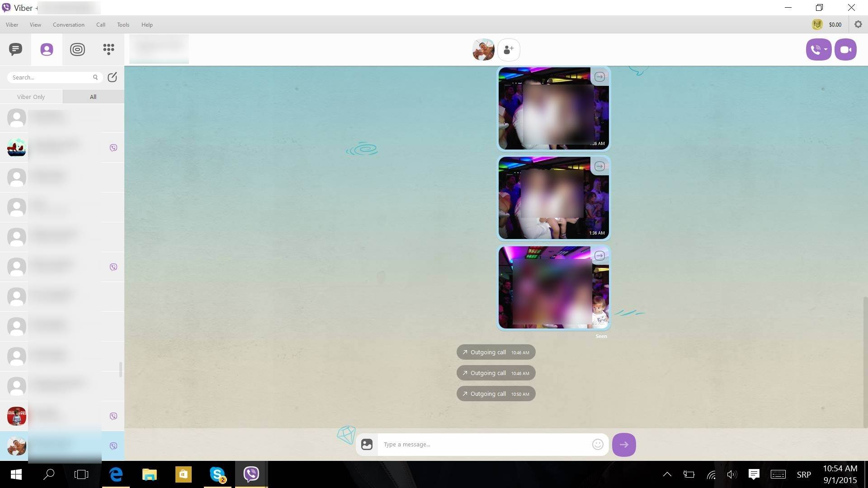Click the chat's vertical scrollbar
The width and height of the screenshot is (868, 488).
coord(865,361)
